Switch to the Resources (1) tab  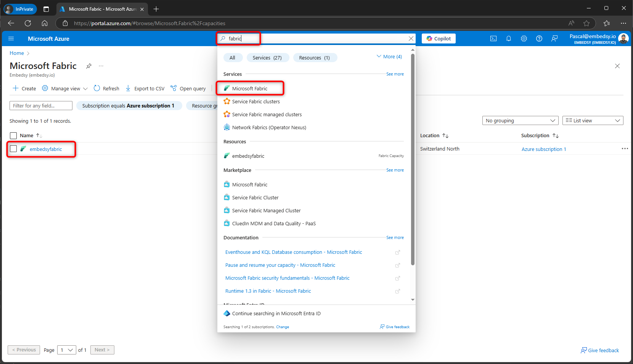(315, 58)
